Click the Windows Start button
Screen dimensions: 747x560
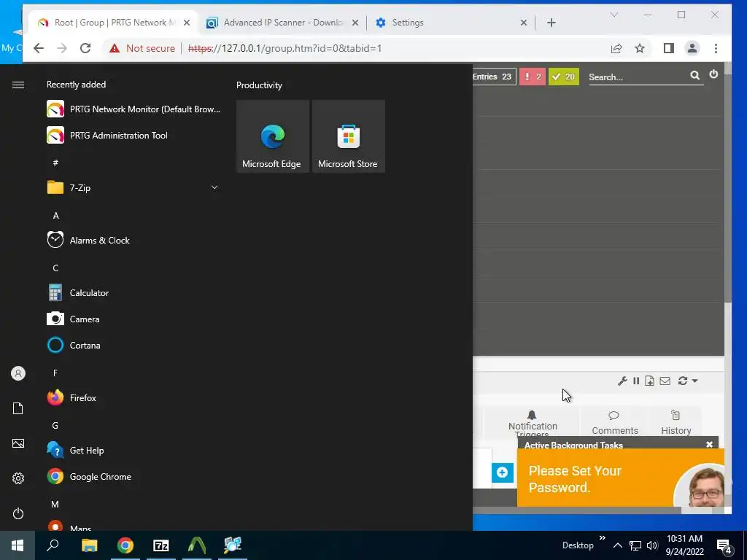point(18,545)
